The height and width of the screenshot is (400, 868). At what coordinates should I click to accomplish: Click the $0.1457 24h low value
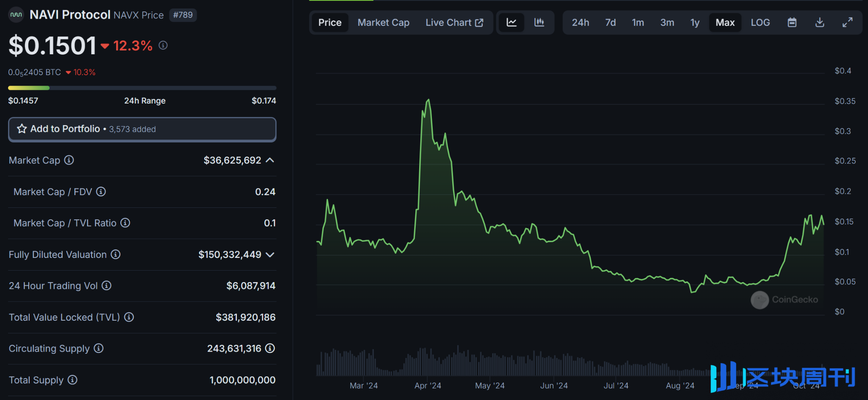point(23,101)
